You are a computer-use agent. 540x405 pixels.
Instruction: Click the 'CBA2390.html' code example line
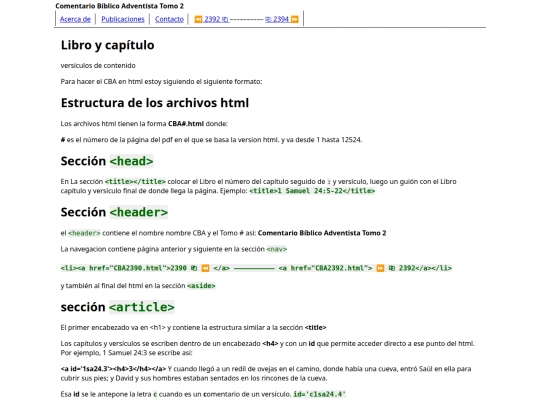coord(256,268)
